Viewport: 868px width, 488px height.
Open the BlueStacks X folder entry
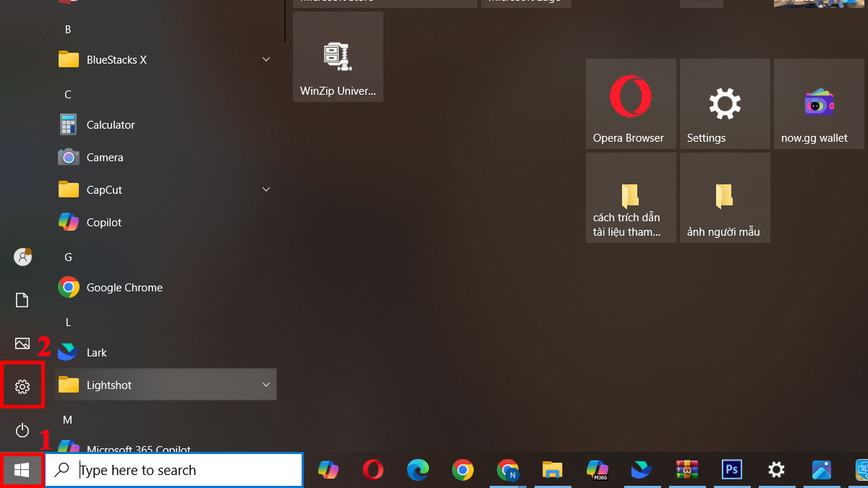point(166,59)
